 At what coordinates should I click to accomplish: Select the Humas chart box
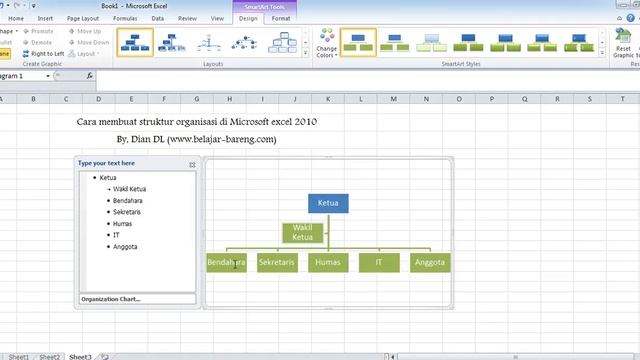(x=328, y=262)
